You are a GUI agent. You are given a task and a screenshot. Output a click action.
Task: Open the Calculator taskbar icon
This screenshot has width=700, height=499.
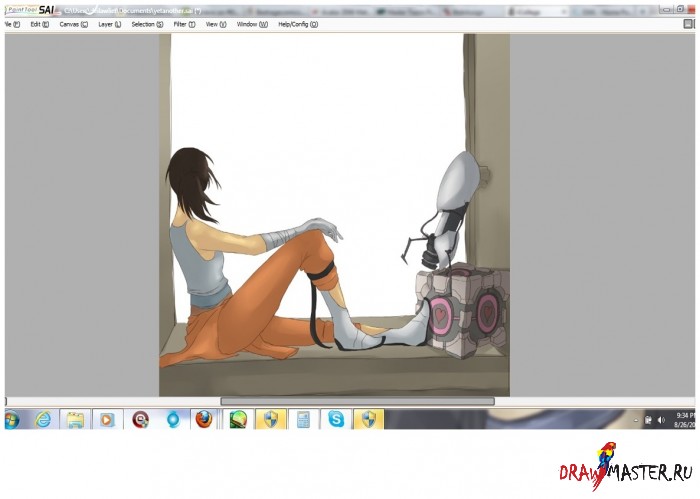pos(304,420)
